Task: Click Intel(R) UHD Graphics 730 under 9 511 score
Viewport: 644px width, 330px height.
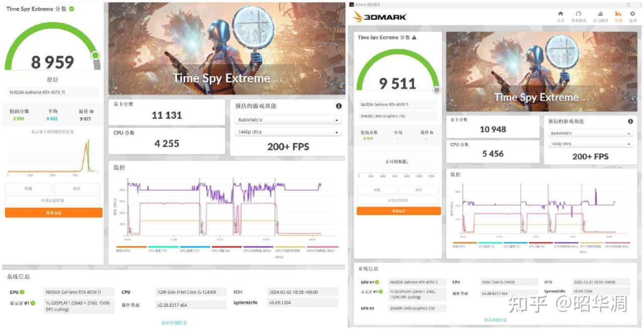Action: [397, 116]
